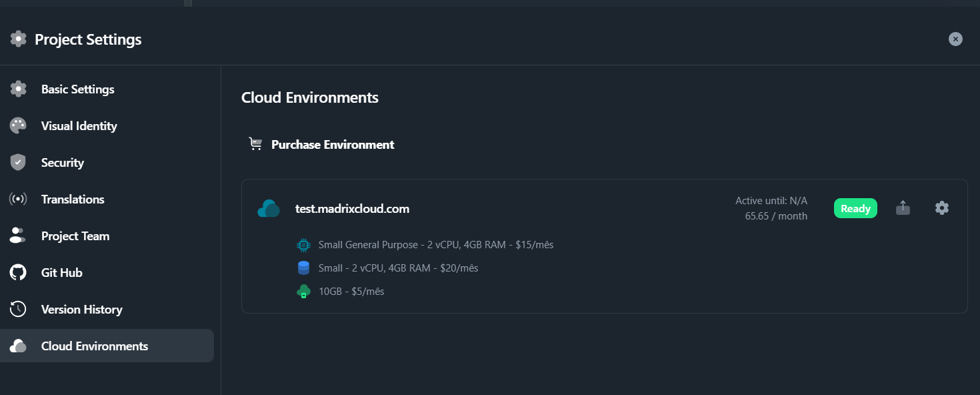Go to the Security settings

coord(62,163)
